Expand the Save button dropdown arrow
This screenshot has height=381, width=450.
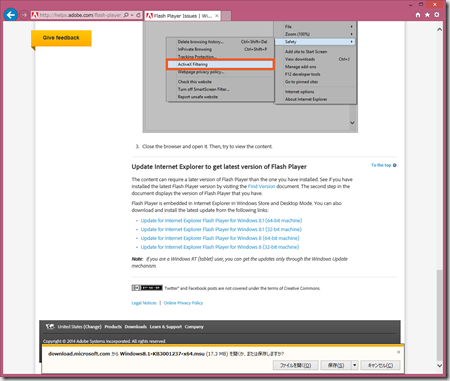click(355, 365)
